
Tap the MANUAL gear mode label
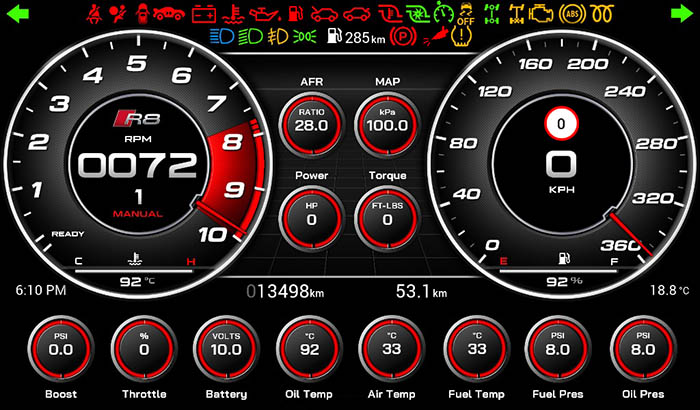click(x=138, y=214)
